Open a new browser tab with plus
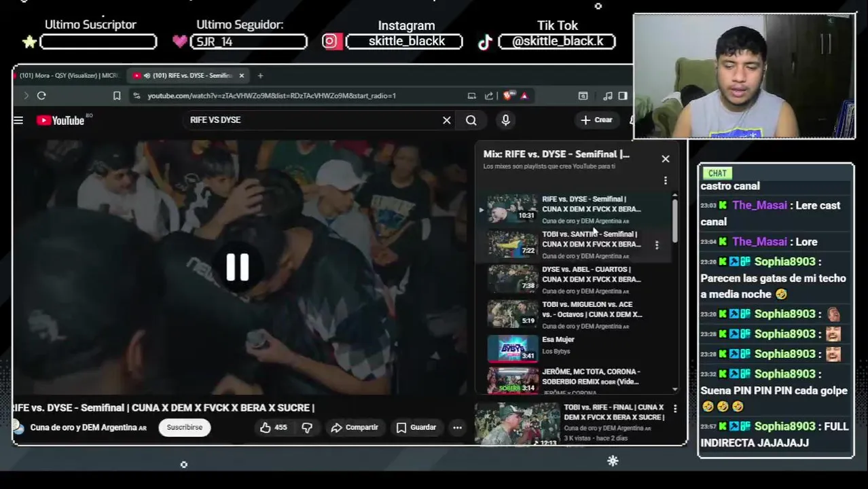 [260, 75]
